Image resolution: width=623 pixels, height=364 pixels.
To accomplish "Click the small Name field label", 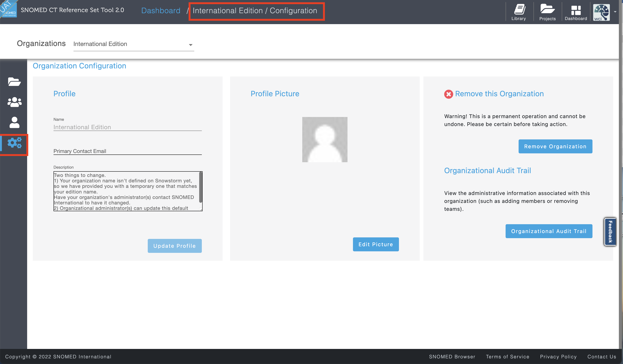I will point(59,119).
